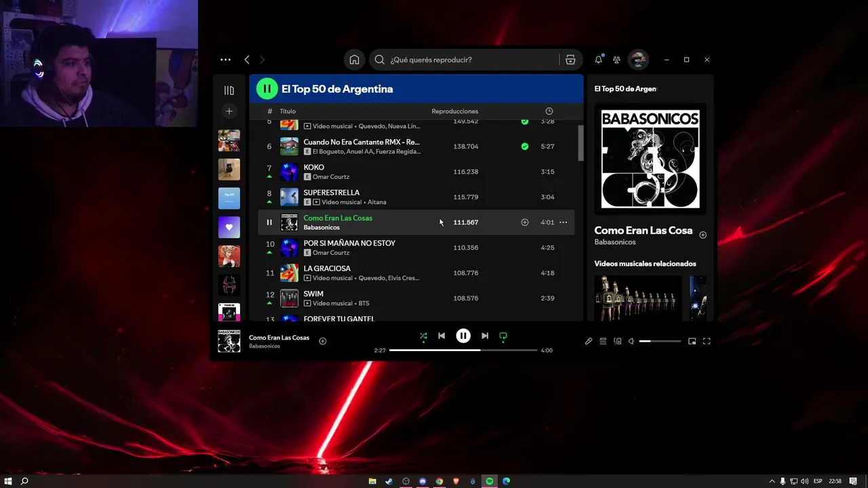Click the track list vertical scrollbar
This screenshot has width=868, height=488.
[x=580, y=143]
